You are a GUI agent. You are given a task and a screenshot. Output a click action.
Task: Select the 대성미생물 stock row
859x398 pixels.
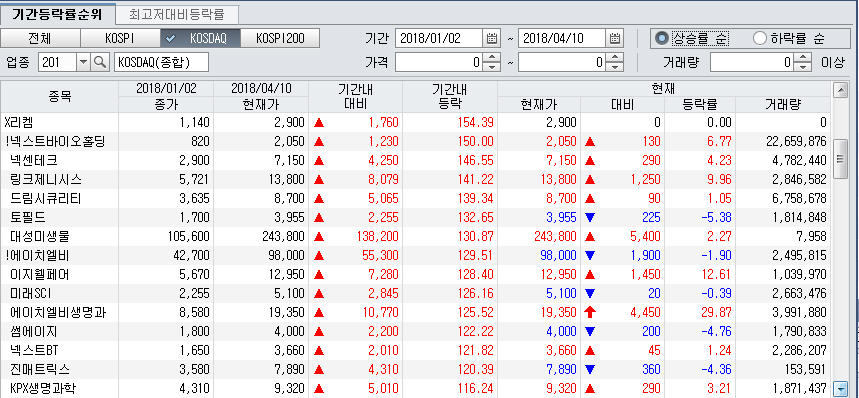pyautogui.click(x=415, y=237)
